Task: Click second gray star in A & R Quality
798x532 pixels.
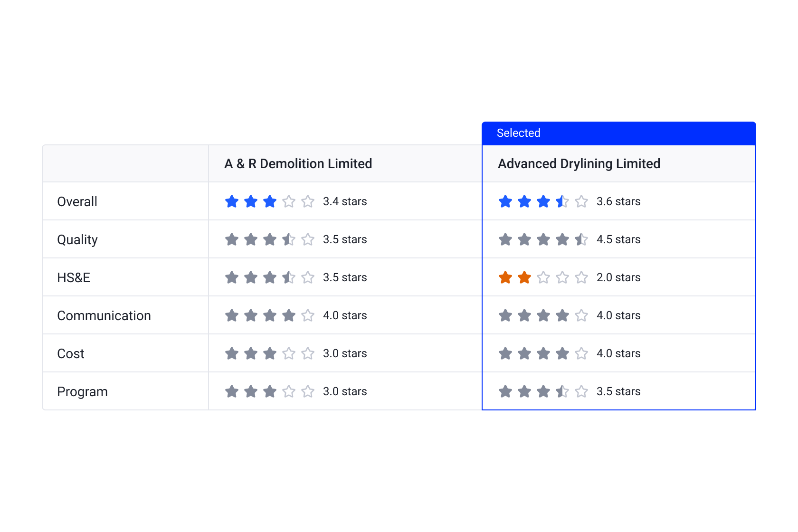Action: pyautogui.click(x=251, y=239)
